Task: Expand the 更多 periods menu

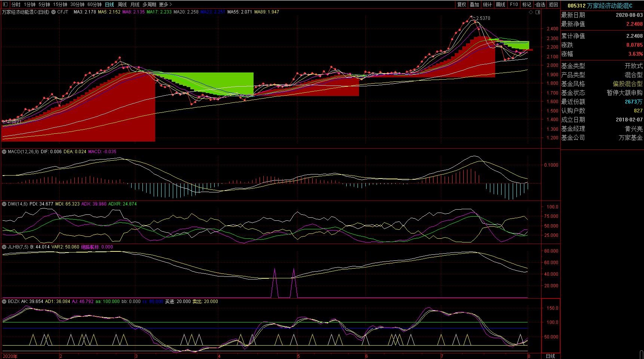Action: pos(165,4)
